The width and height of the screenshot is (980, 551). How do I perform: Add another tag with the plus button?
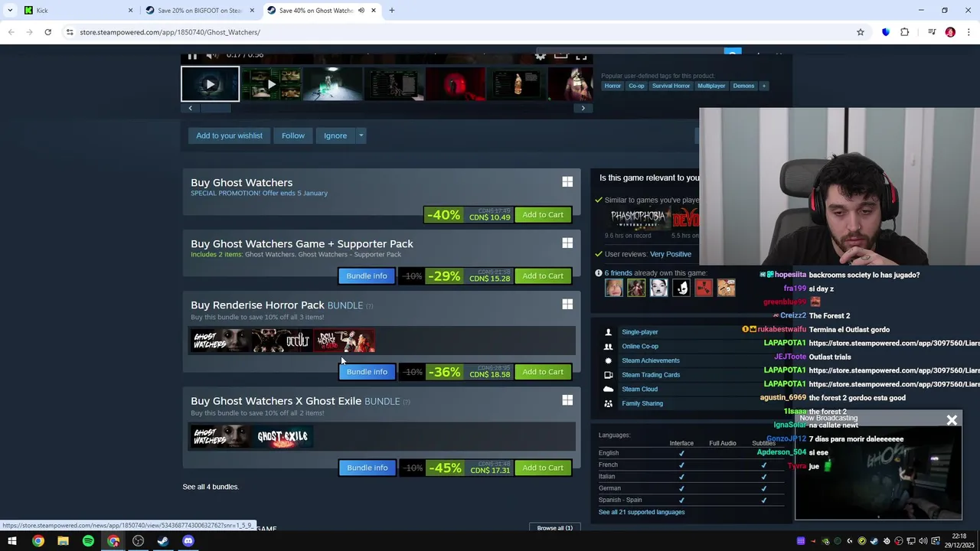pyautogui.click(x=763, y=86)
